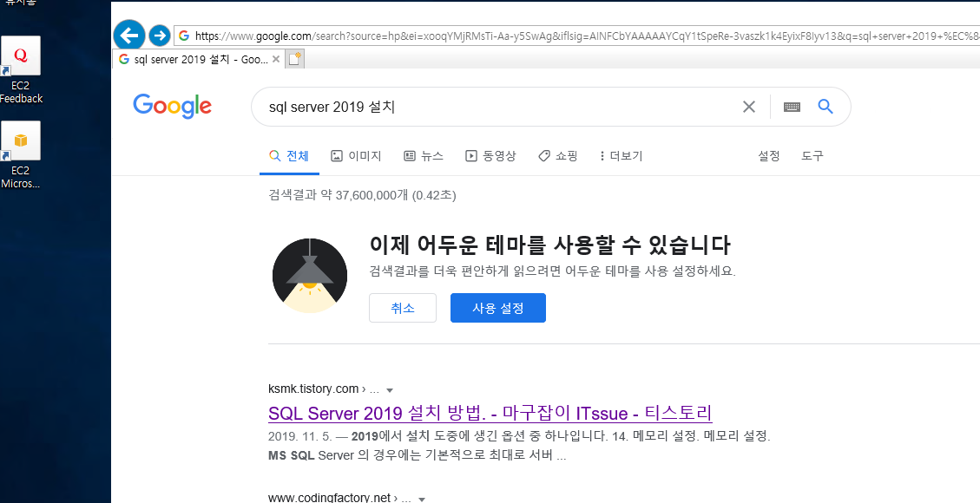Expand the 더보기 menu
Screen dimensions: 980x503
(x=621, y=156)
